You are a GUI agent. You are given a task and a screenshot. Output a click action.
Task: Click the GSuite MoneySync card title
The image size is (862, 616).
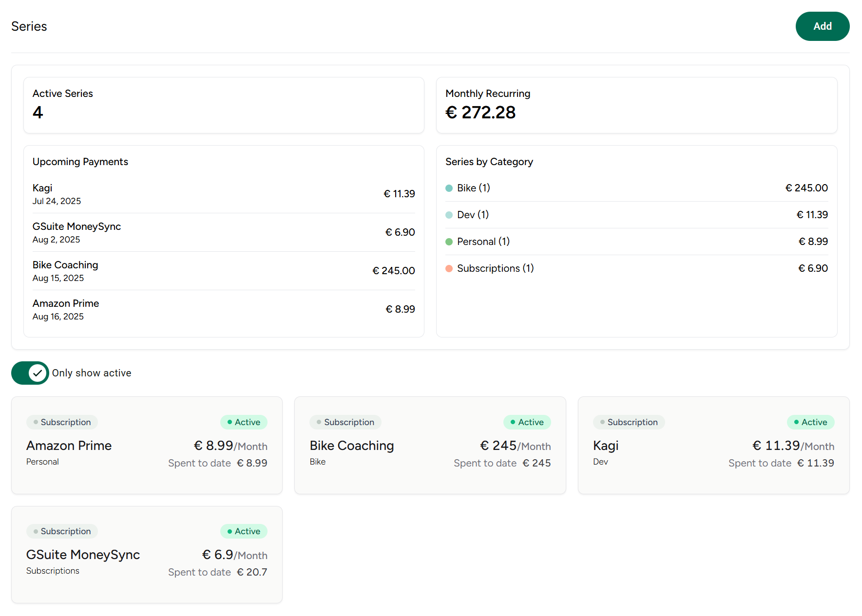pyautogui.click(x=83, y=555)
